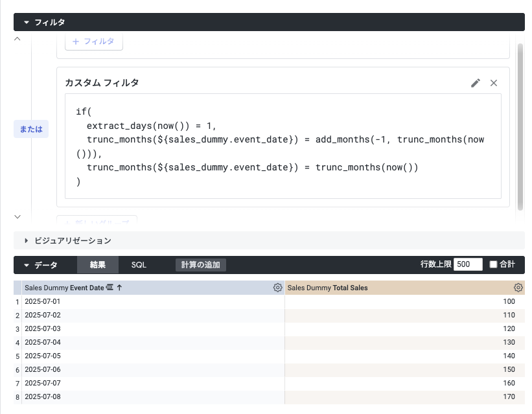Remove the custom filter with X icon
Image resolution: width=532 pixels, height=414 pixels.
pos(494,83)
